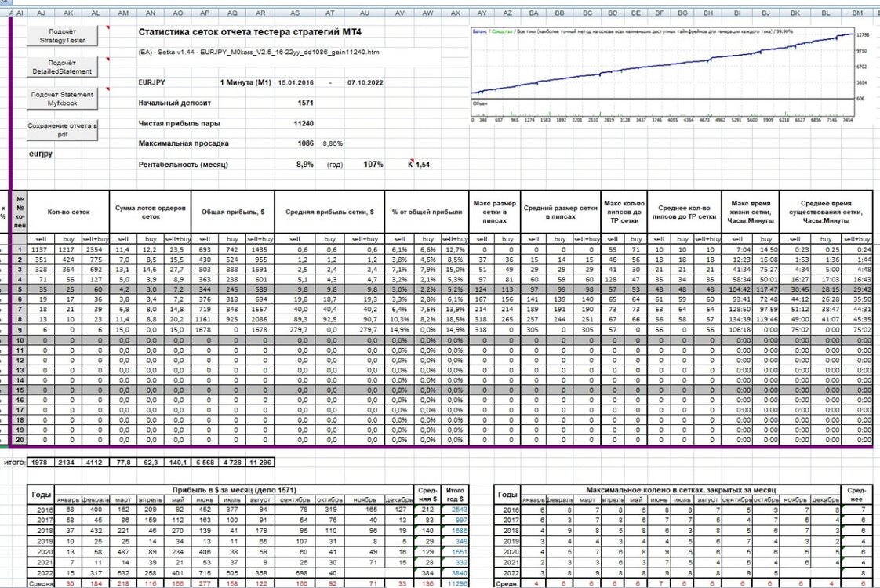Run the Подсчёт DetailedStatement button
The width and height of the screenshot is (880, 588).
tap(62, 67)
